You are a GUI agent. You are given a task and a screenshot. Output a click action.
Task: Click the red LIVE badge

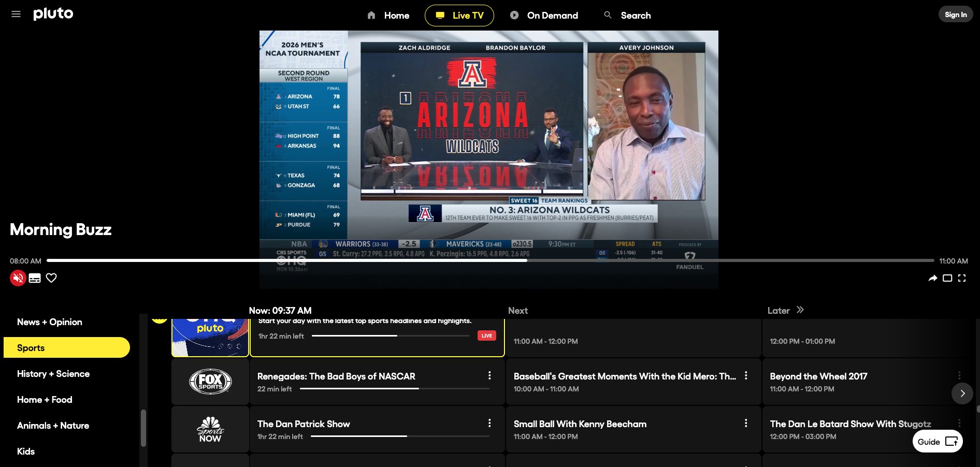487,335
